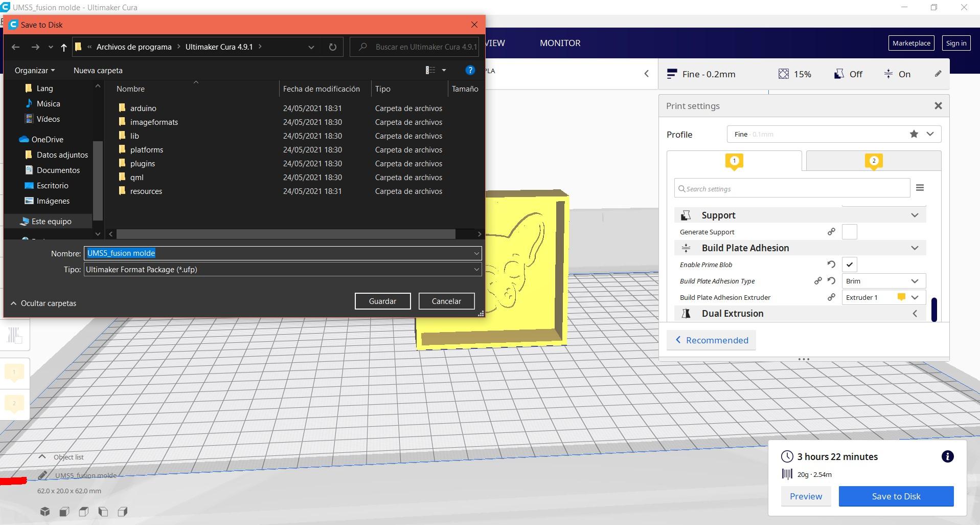Open the 3D view projection icon

point(45,511)
